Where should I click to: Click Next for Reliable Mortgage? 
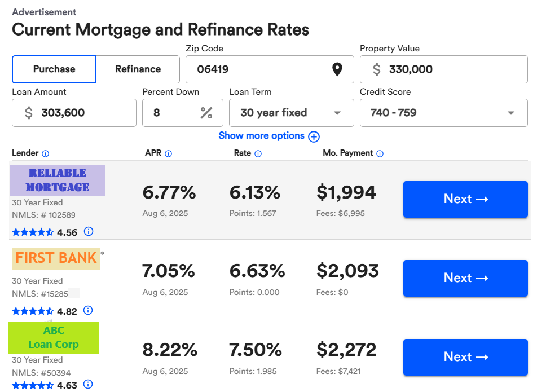pos(465,199)
